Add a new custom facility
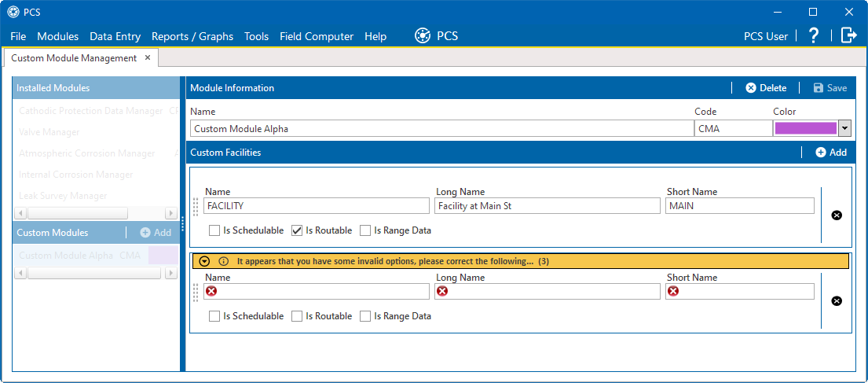The height and width of the screenshot is (383, 868). [x=831, y=152]
